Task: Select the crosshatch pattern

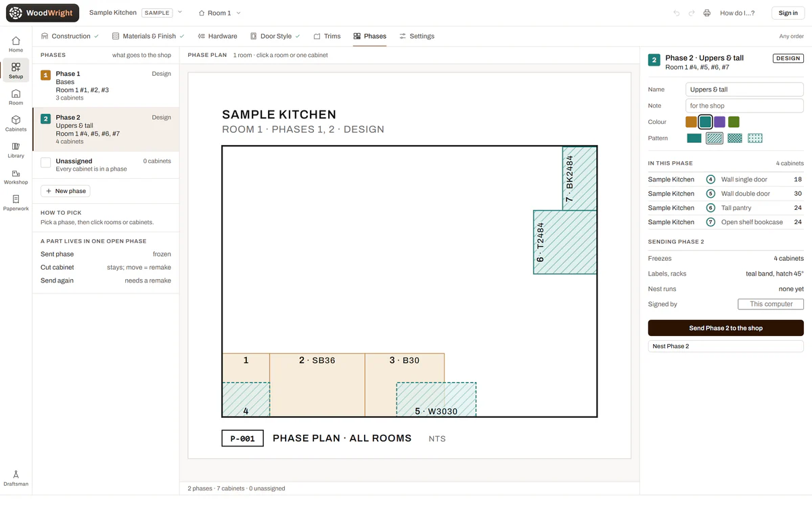Action: tap(735, 138)
